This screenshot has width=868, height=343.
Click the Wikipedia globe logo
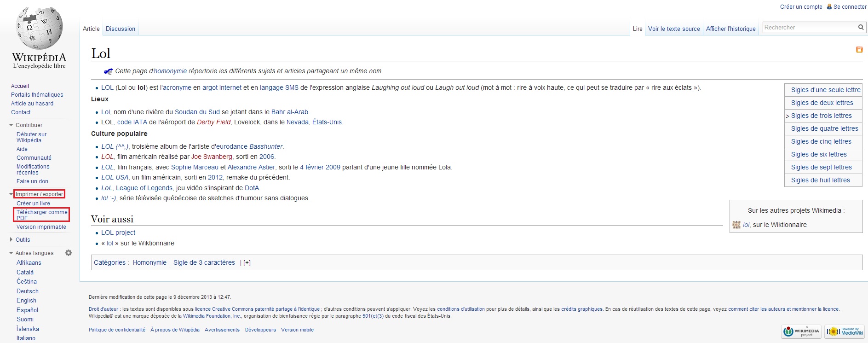(x=39, y=29)
